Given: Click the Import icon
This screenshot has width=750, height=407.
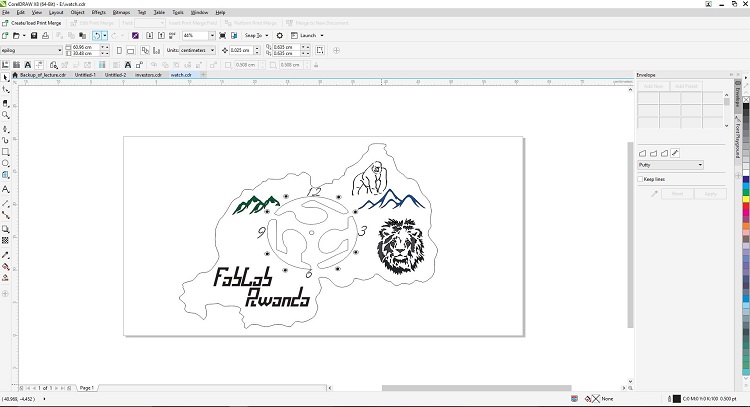Looking at the screenshot, I should pyautogui.click(x=150, y=35).
